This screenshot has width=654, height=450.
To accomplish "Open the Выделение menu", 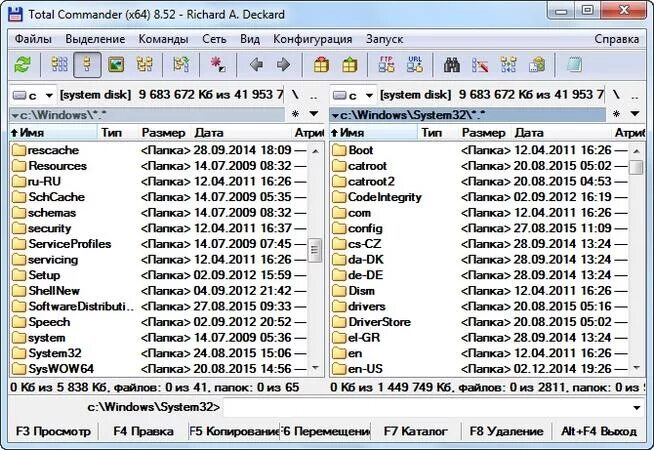I will [x=95, y=39].
